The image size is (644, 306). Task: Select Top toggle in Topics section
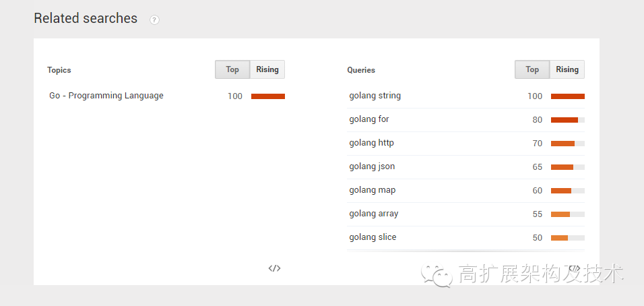tap(232, 69)
